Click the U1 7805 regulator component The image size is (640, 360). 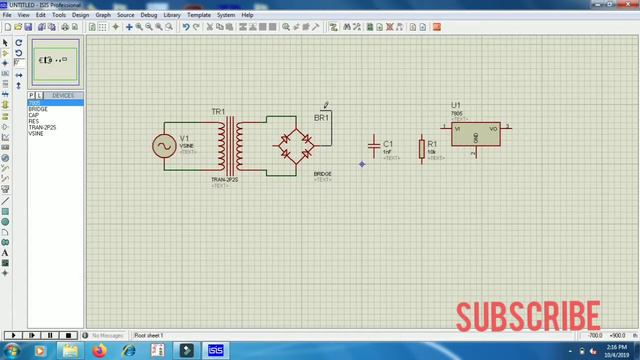[x=476, y=134]
